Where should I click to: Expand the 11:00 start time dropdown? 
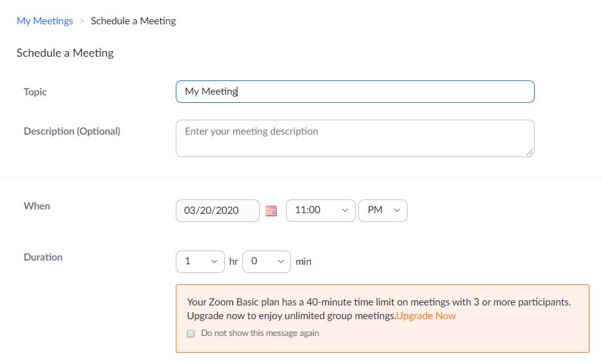320,211
